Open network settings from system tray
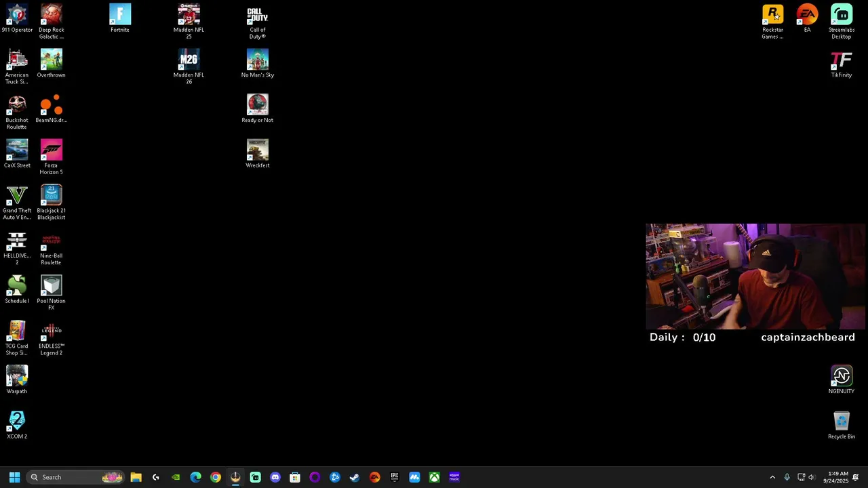The height and width of the screenshot is (488, 868). (801, 477)
